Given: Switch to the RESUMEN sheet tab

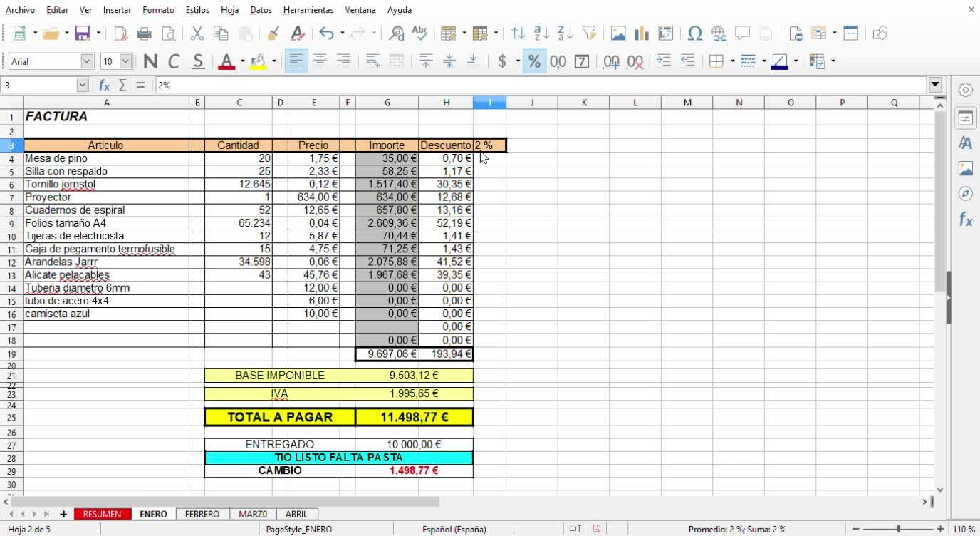Looking at the screenshot, I should [102, 514].
